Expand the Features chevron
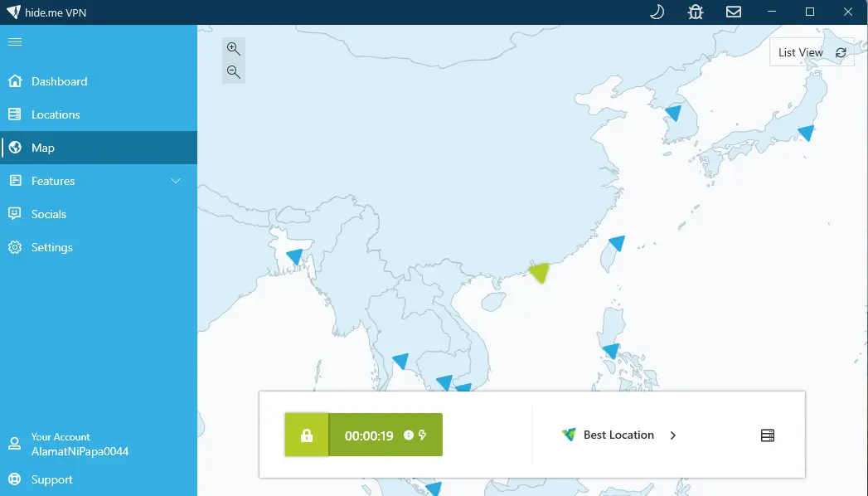This screenshot has height=496, width=868. click(176, 181)
